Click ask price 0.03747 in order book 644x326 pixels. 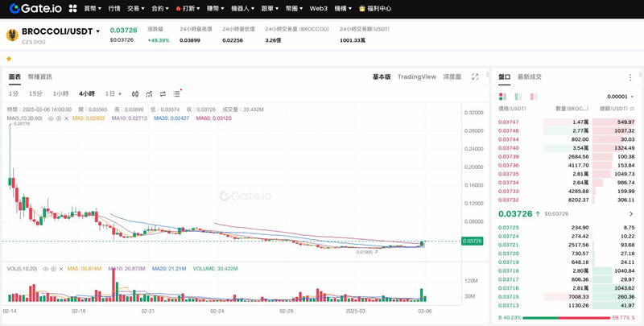click(x=509, y=122)
